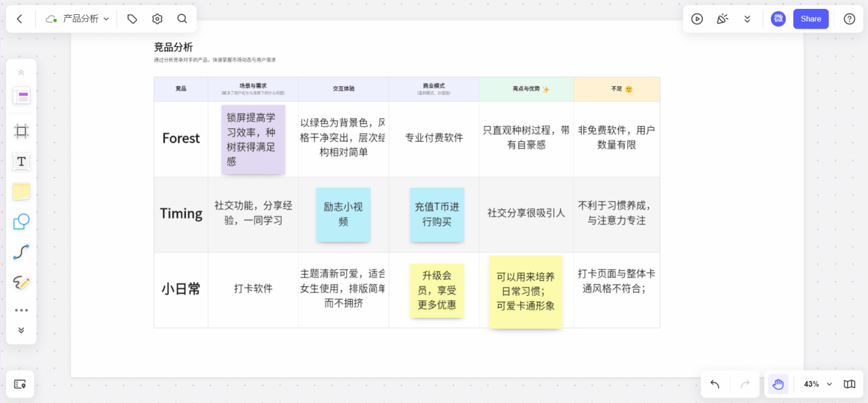
Task: Select the 不利于习惯养成 cell
Action: (616, 214)
